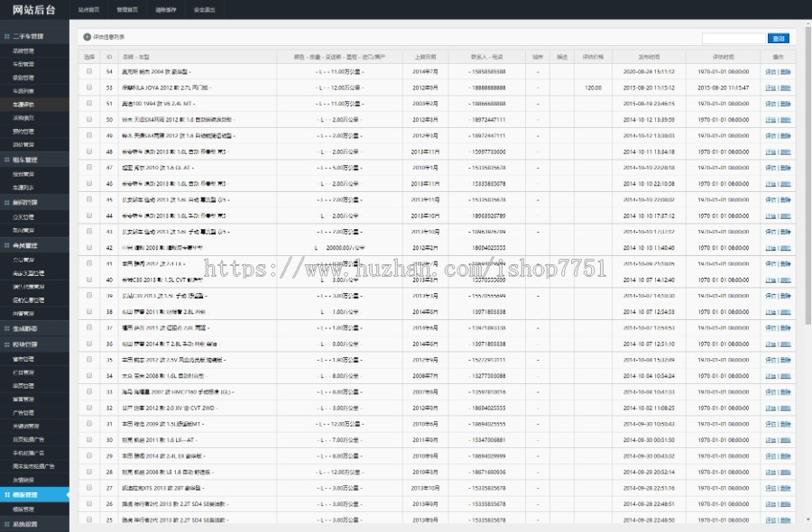Click 安全退出 in the top navigation

click(x=204, y=10)
